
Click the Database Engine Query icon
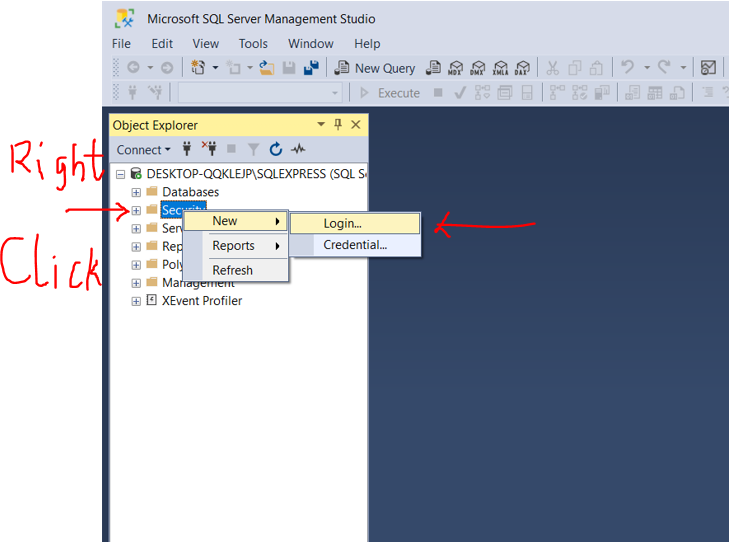coord(433,68)
